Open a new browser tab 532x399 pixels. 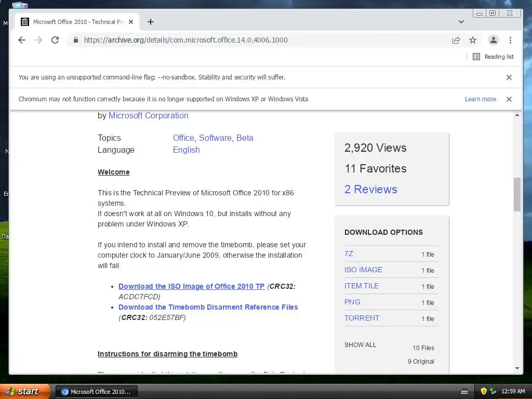pos(151,22)
